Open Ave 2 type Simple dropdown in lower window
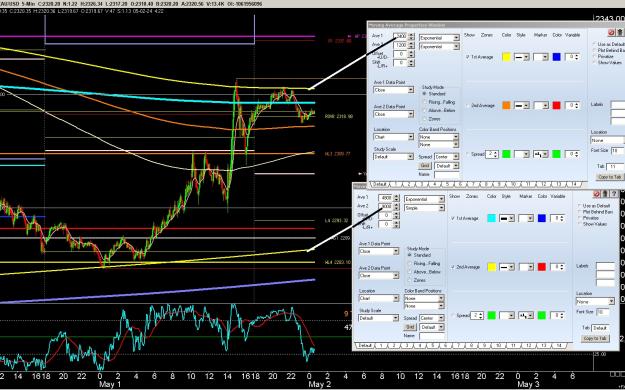The height and width of the screenshot is (390, 625). pyautogui.click(x=424, y=208)
